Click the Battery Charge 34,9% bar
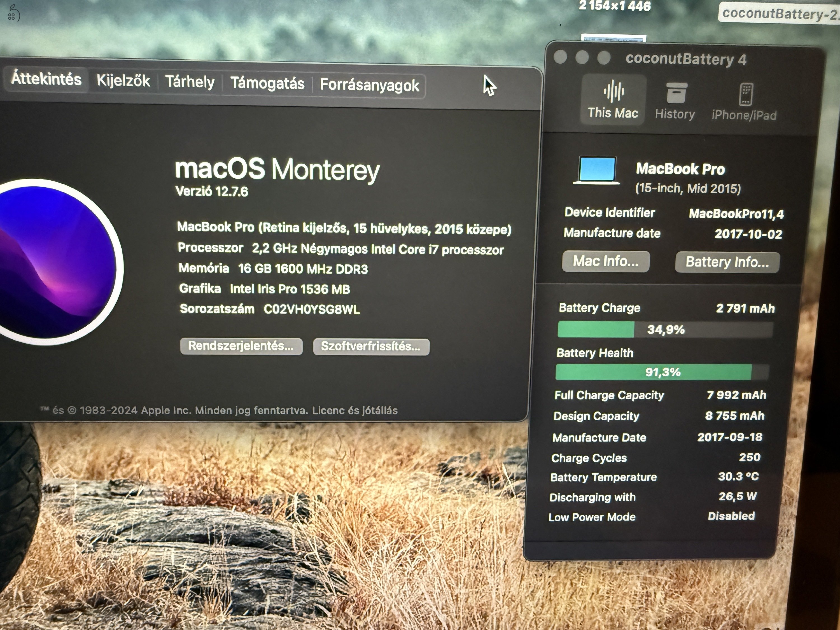The height and width of the screenshot is (630, 840). tap(665, 329)
